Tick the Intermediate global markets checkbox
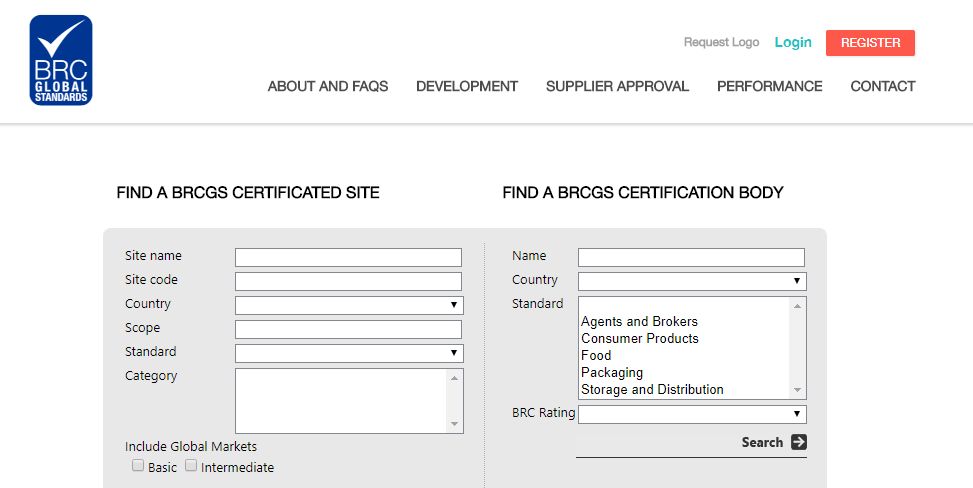 [191, 465]
